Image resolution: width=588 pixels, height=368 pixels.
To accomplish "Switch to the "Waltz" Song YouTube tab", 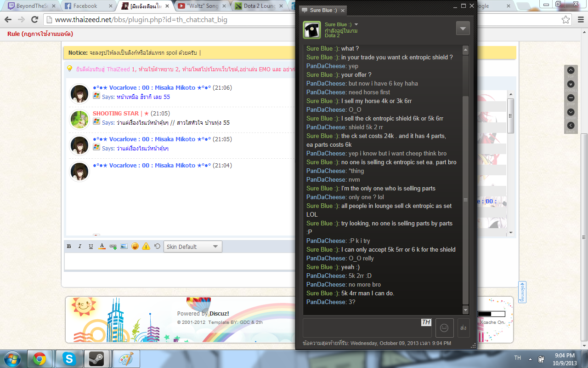I will pos(202,6).
